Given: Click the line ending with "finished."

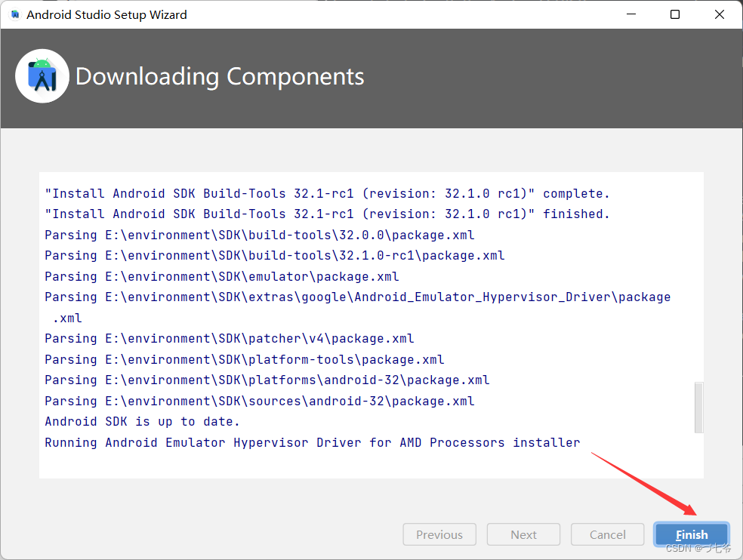Looking at the screenshot, I should click(x=327, y=214).
